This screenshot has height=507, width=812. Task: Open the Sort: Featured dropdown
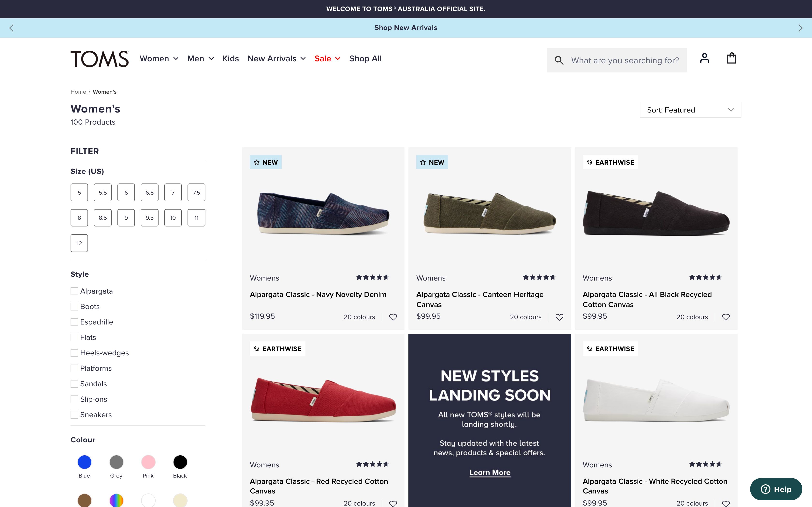click(x=690, y=110)
